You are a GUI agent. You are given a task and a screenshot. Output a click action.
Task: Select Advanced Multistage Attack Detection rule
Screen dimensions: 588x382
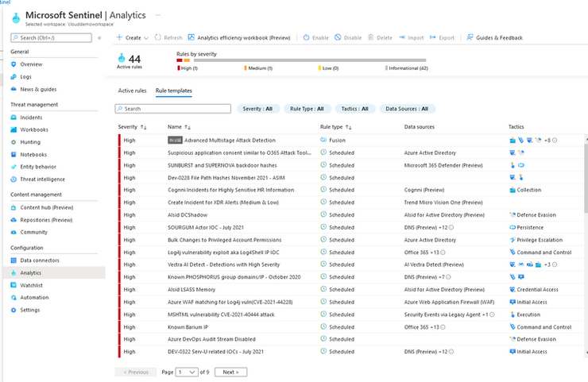(x=230, y=141)
